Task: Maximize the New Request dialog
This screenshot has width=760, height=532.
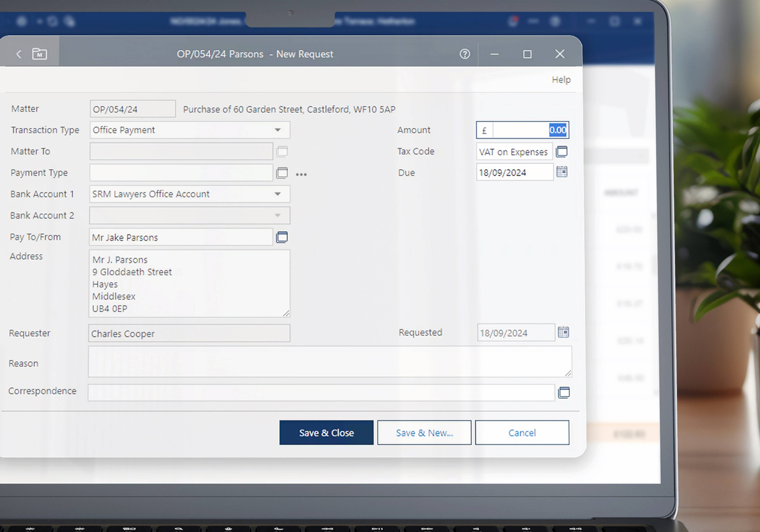Action: [x=527, y=54]
